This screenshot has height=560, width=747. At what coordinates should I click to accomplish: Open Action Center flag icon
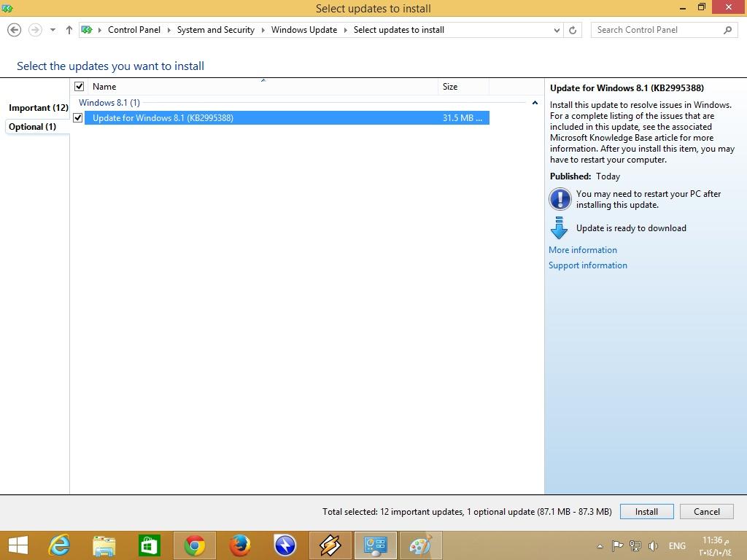[x=617, y=545]
